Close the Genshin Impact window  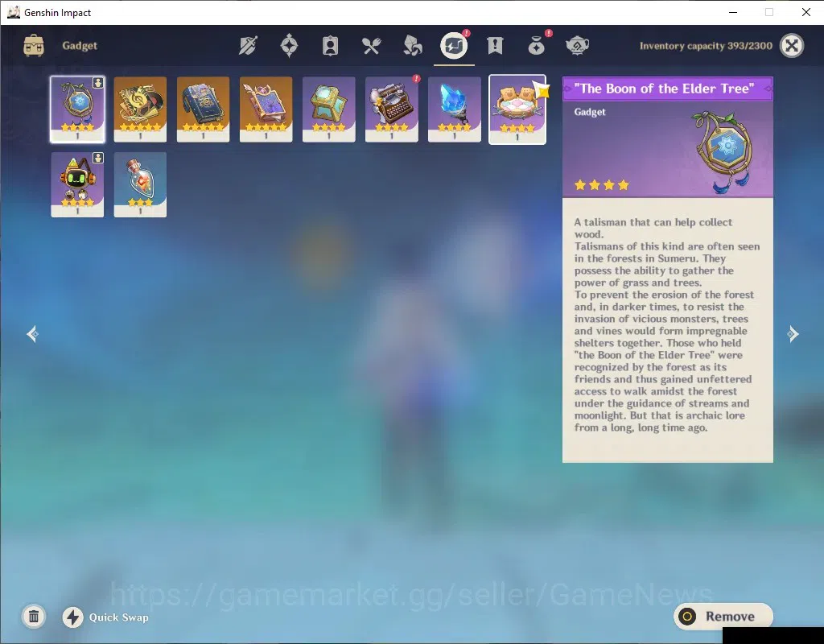click(806, 12)
